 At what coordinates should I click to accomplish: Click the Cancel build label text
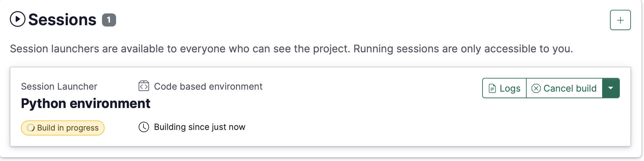click(x=570, y=88)
